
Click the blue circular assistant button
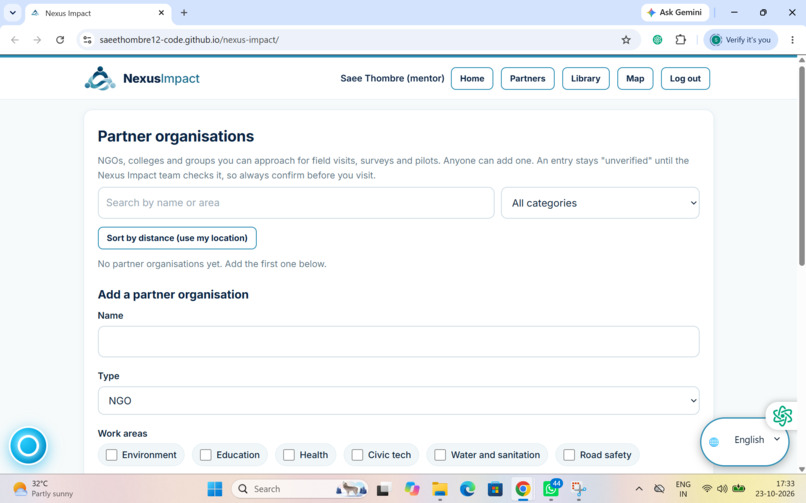pos(28,445)
